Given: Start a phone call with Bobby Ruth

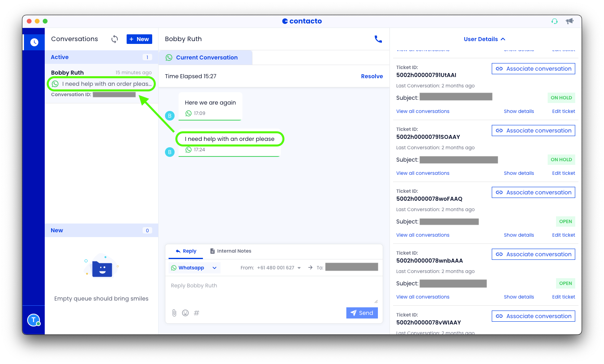Looking at the screenshot, I should 378,39.
